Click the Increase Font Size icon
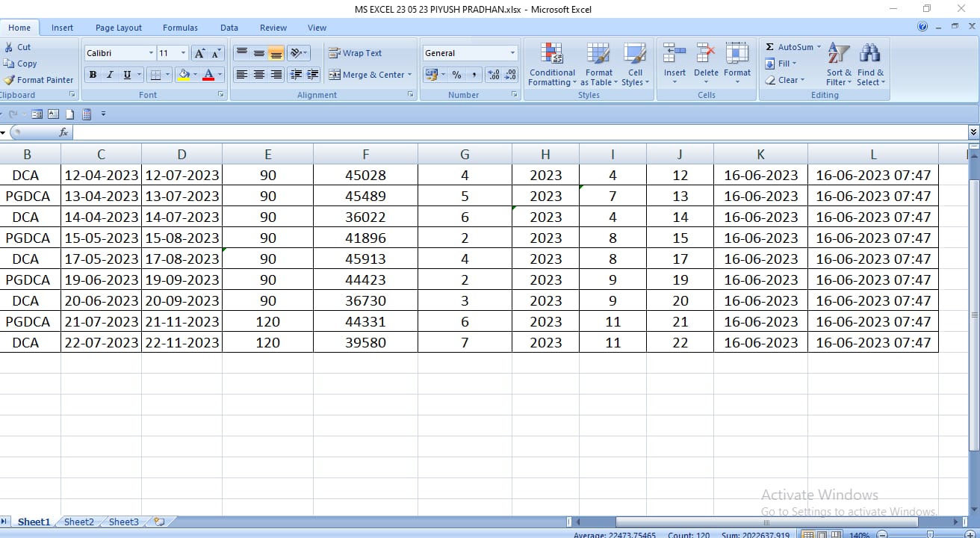Image resolution: width=980 pixels, height=538 pixels. click(x=199, y=53)
